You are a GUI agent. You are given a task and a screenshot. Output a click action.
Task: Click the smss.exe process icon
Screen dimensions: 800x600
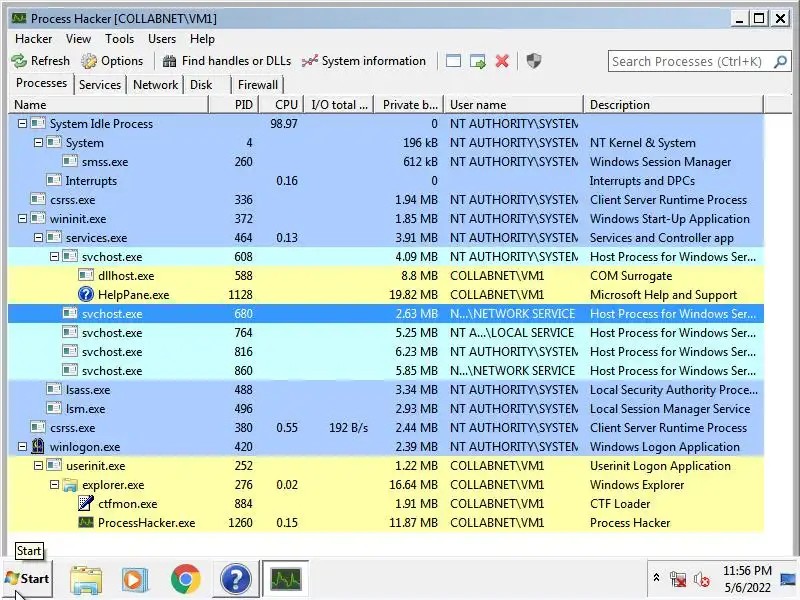70,162
